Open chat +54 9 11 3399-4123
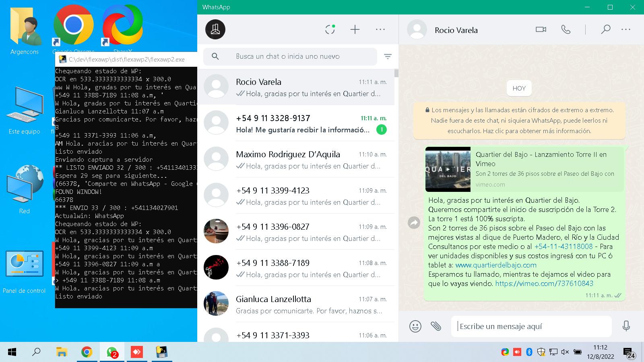 [x=296, y=196]
